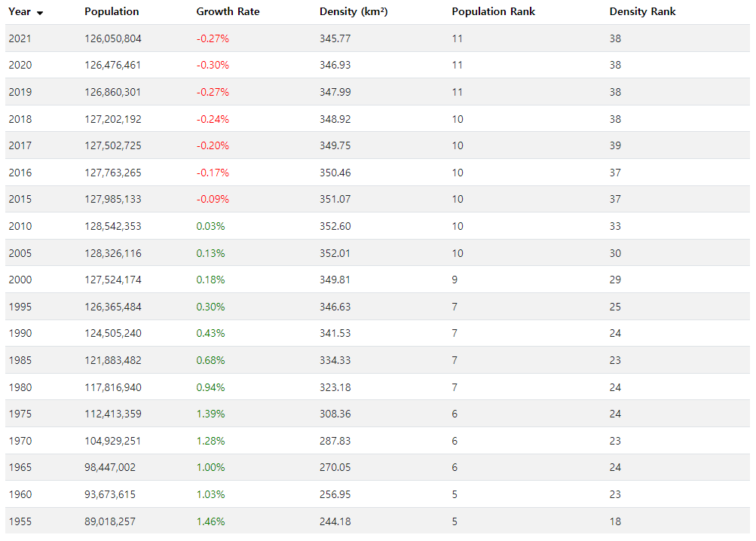
Task: Select growth rate 1.39% for 1975
Action: 211,414
